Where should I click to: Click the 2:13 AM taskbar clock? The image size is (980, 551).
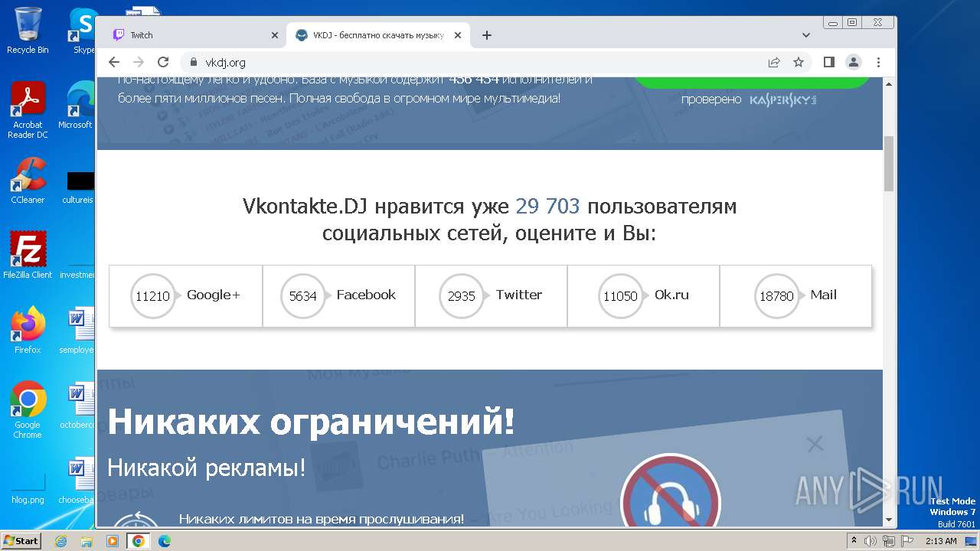coord(941,541)
